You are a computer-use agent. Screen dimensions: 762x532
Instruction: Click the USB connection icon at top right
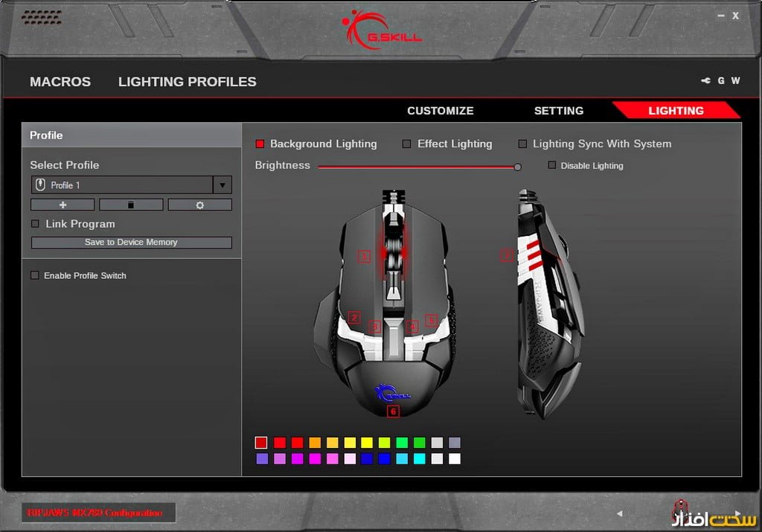[705, 81]
